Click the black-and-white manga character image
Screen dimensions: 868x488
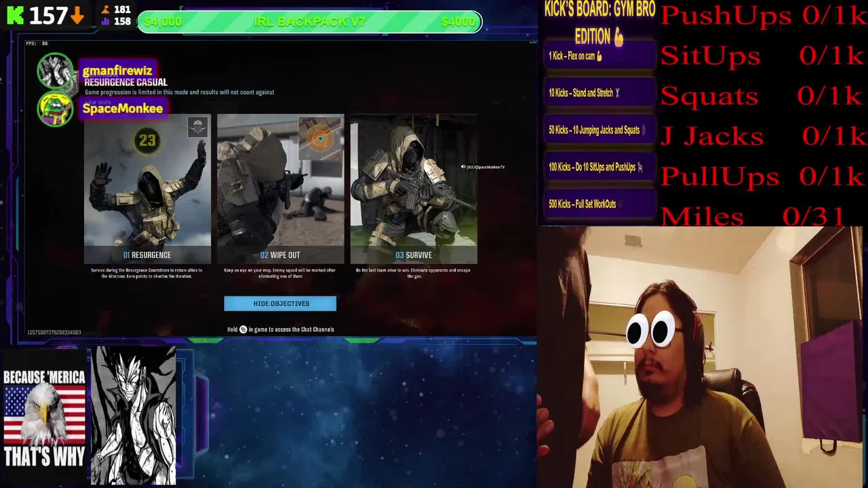point(134,416)
